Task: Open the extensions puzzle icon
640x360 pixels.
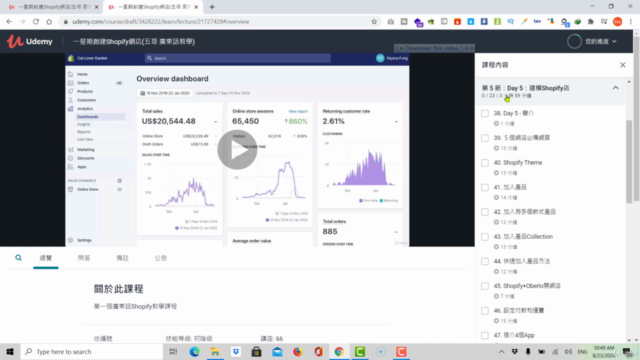Action: [x=591, y=22]
